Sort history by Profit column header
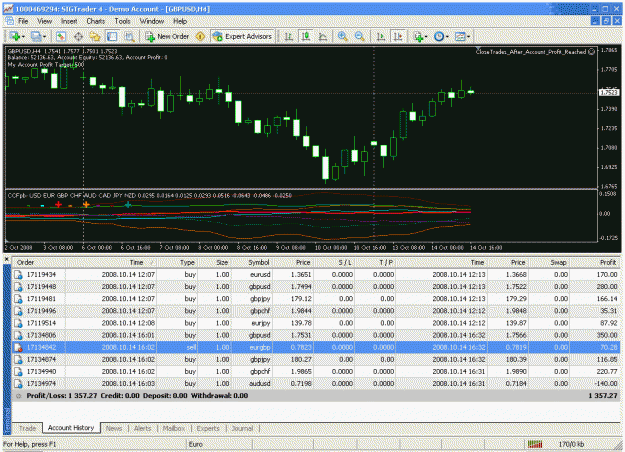Image resolution: width=625 pixels, height=452 pixels. [596, 262]
